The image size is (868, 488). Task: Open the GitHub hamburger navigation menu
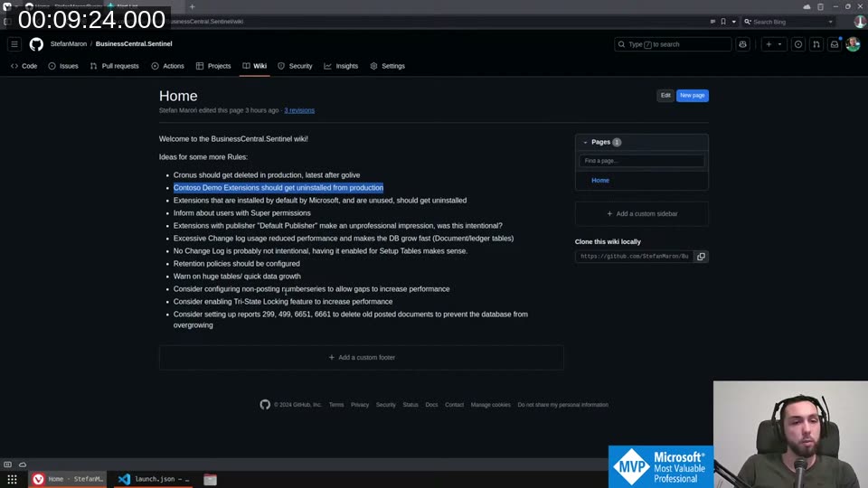(x=14, y=44)
